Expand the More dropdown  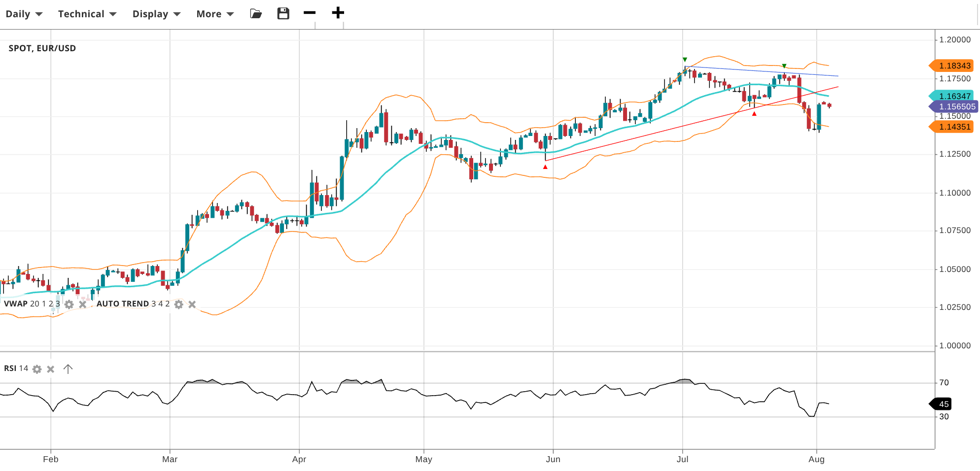[215, 14]
